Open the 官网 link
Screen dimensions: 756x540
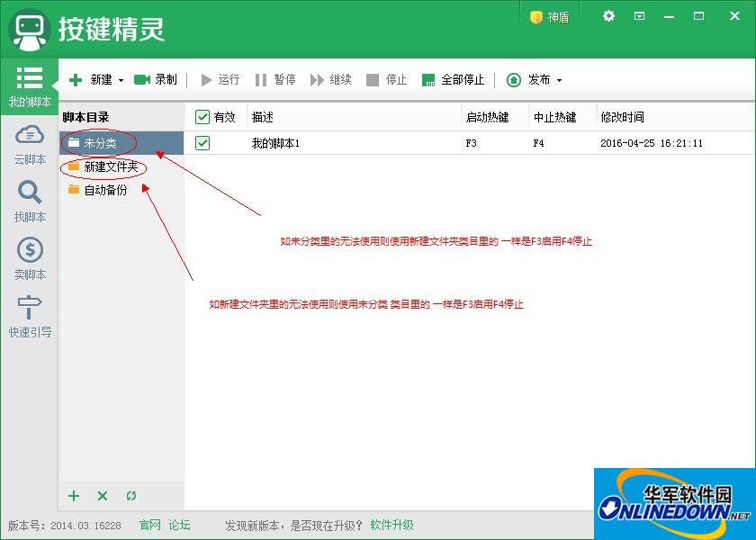pyautogui.click(x=148, y=525)
